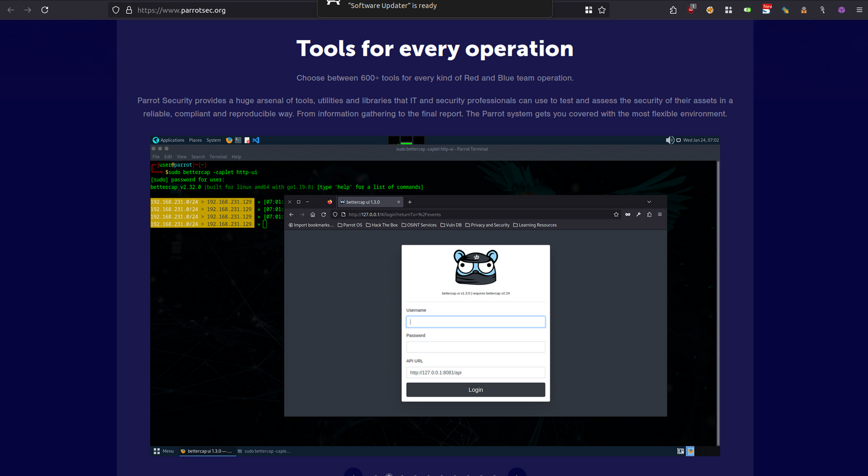
Task: Open the Parrot Terminal File menu
Action: pyautogui.click(x=156, y=157)
